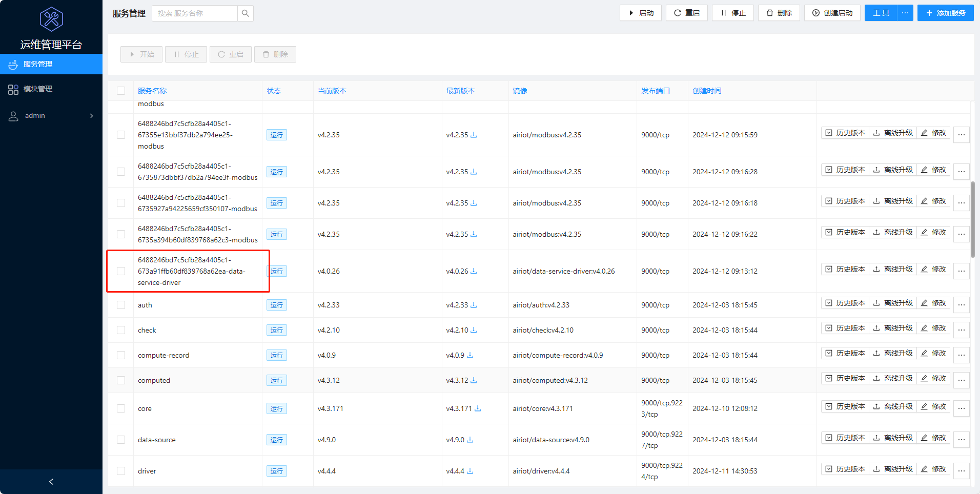Download latest version v4.2.33 for auth

click(x=474, y=305)
